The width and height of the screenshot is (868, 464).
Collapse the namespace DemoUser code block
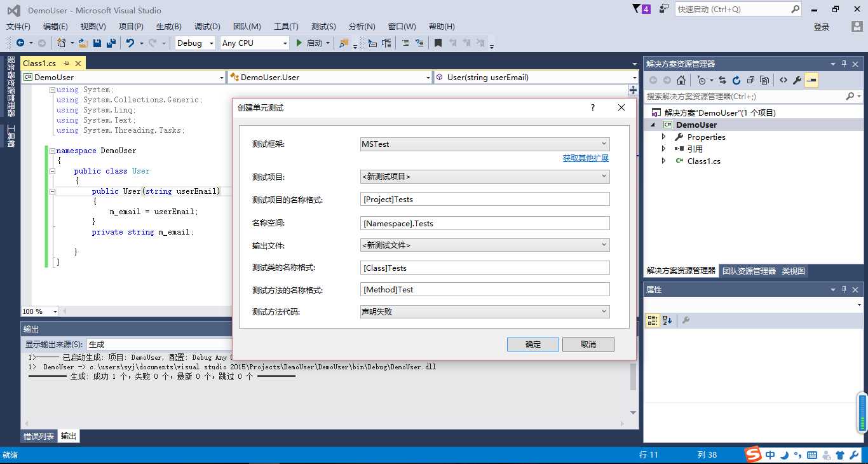(52, 151)
